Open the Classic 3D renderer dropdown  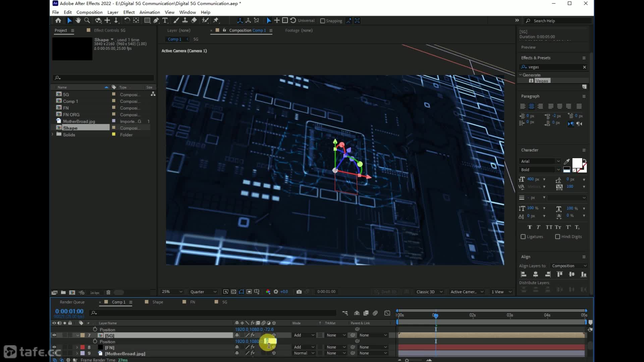click(x=429, y=292)
